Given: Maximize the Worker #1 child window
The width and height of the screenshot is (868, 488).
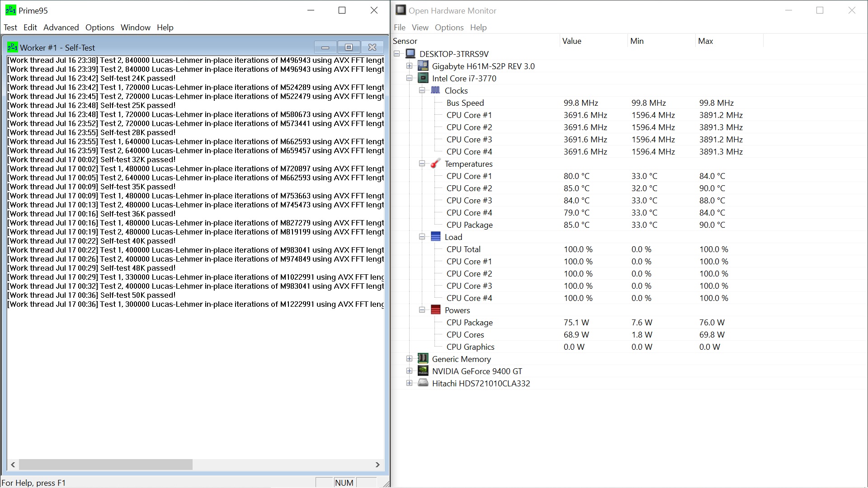Looking at the screenshot, I should [349, 47].
